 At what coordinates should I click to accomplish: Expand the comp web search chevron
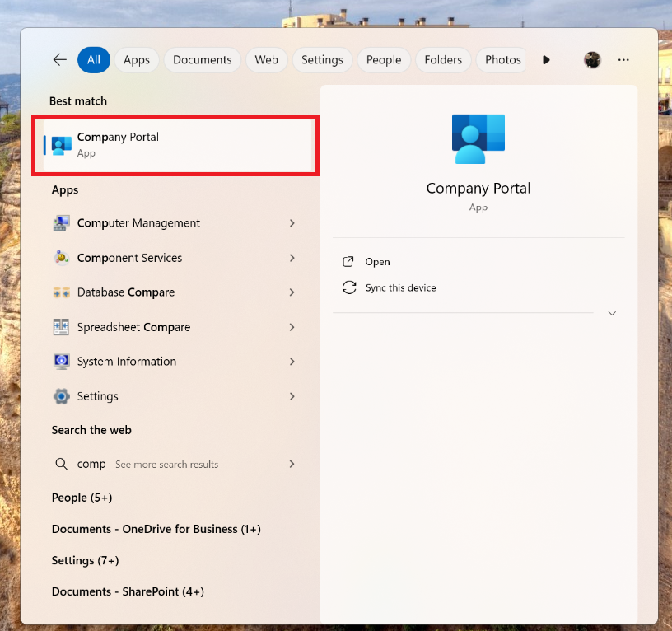[x=292, y=464]
